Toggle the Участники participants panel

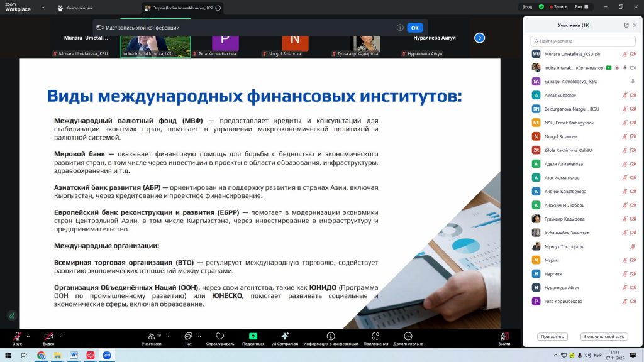pos(151,337)
